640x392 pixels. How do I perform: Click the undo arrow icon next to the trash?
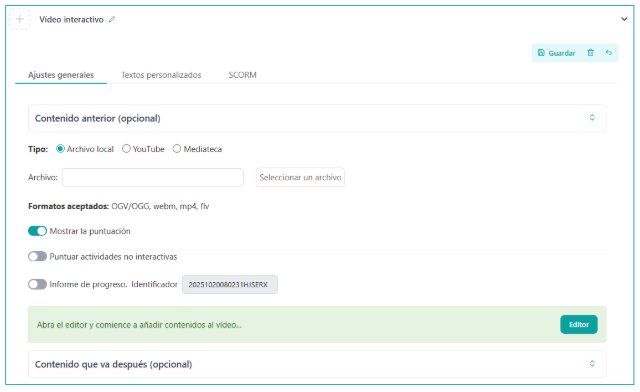[609, 53]
